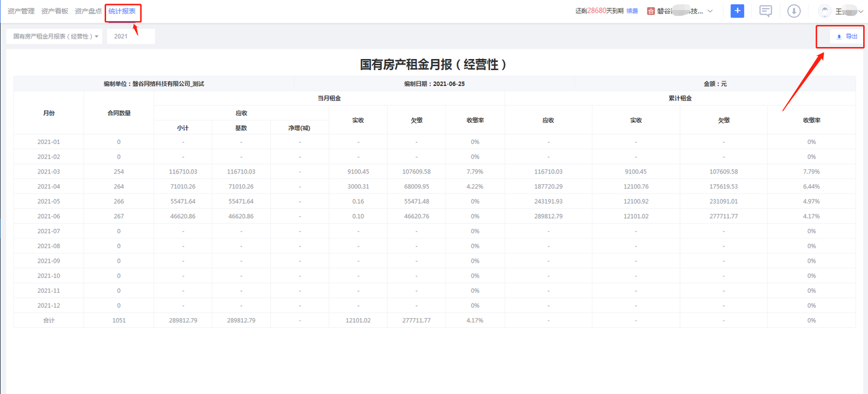Click the 0.10 received amount cell

pos(358,216)
